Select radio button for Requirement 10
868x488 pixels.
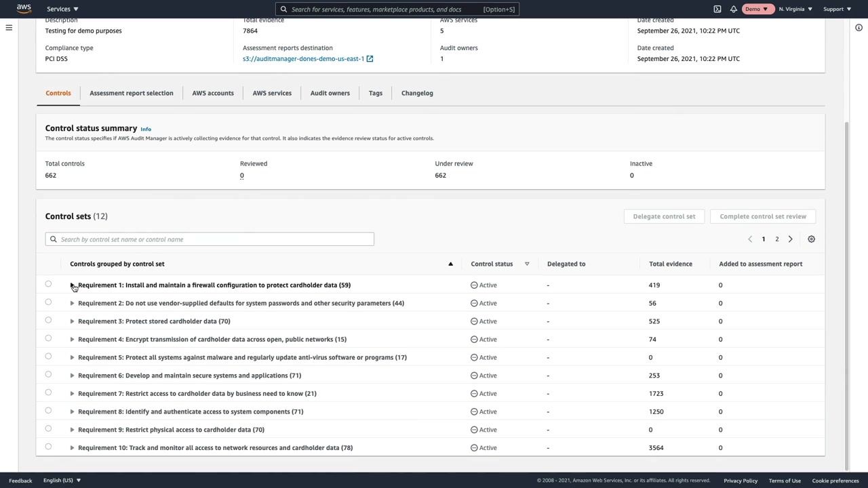click(48, 447)
